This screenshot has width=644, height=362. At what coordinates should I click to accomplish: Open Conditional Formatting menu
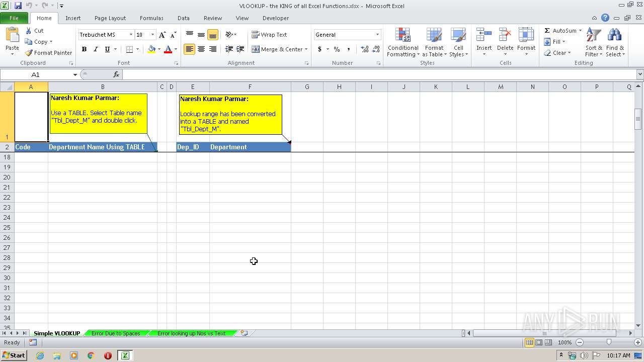(x=403, y=43)
